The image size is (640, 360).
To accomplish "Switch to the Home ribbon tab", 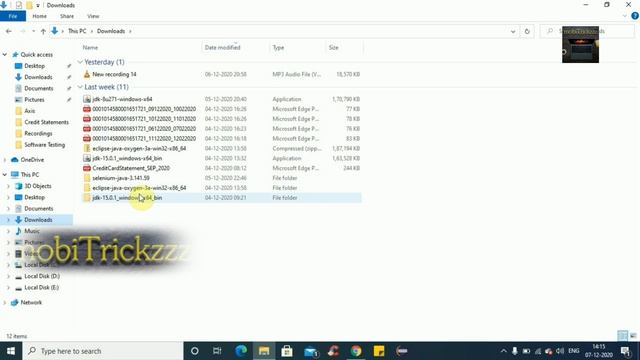I will (40, 16).
